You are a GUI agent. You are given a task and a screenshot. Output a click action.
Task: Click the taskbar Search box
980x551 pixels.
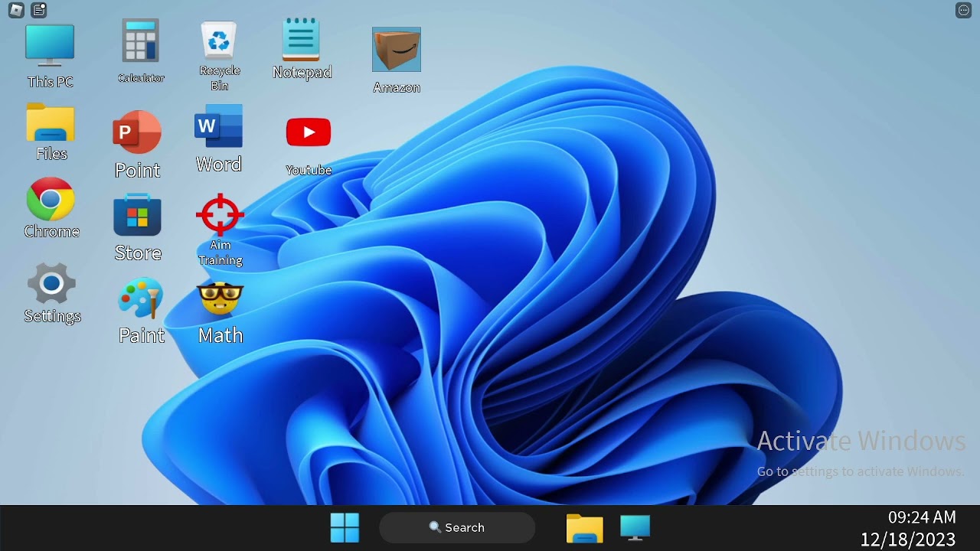pos(457,527)
